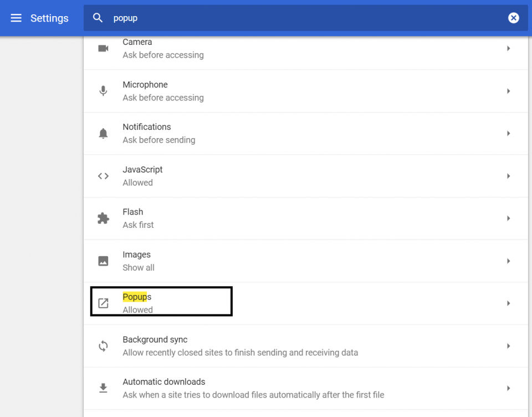This screenshot has width=532, height=417.
Task: Click the Images picture icon
Action: (x=103, y=261)
